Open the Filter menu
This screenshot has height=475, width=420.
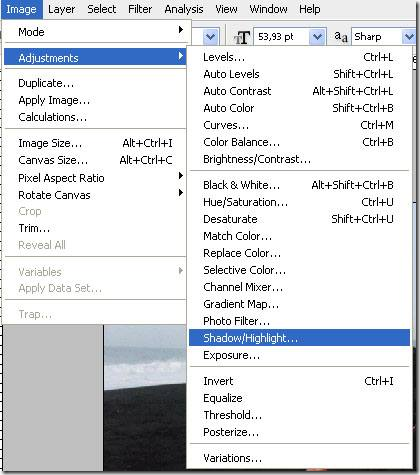[x=140, y=9]
